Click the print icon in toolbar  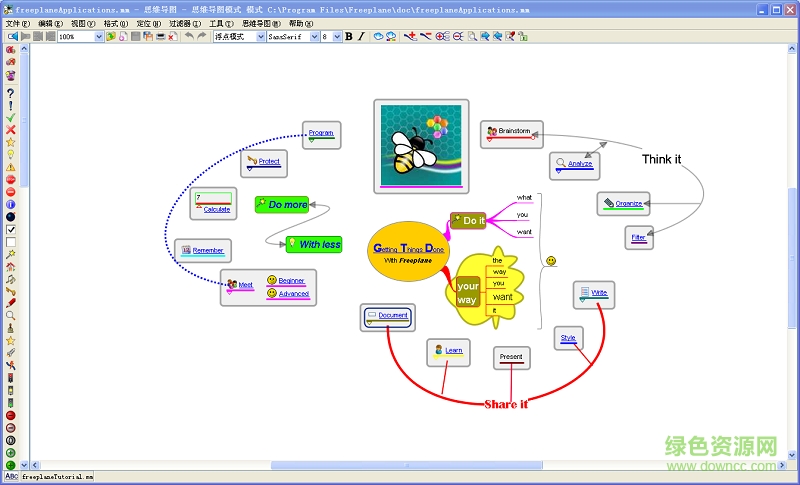click(160, 36)
